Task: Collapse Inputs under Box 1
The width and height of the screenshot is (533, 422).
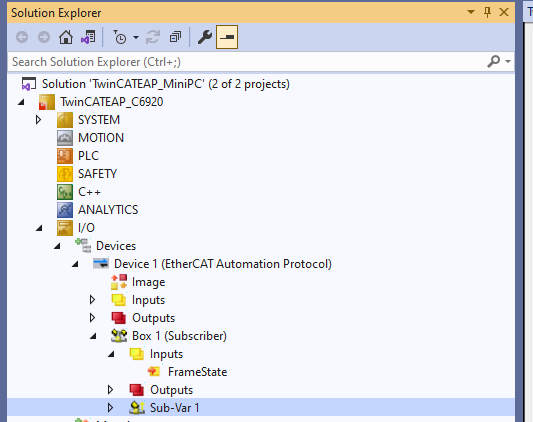Action: (111, 354)
